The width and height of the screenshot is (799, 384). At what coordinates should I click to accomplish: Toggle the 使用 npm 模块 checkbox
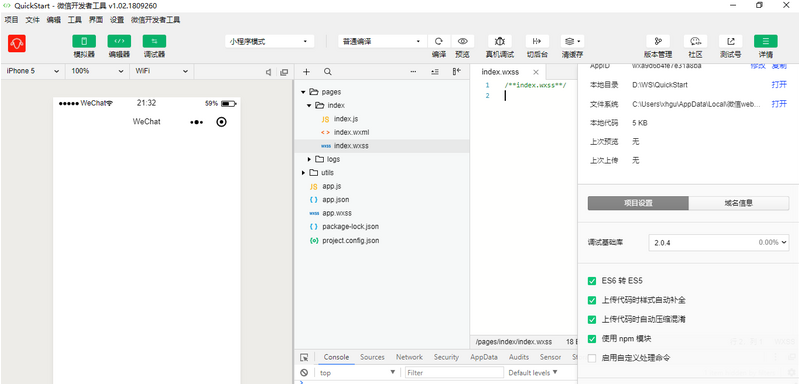[x=592, y=339]
